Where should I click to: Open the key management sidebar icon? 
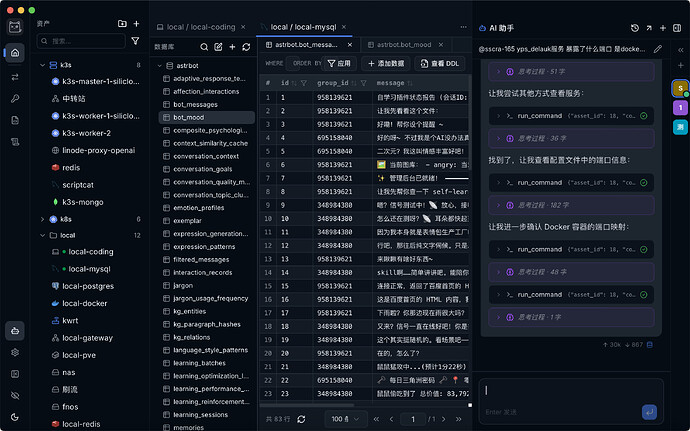pos(15,99)
